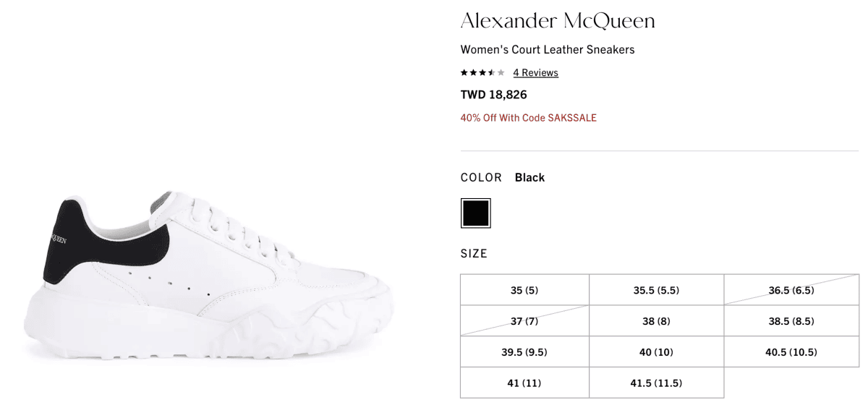Image resolution: width=868 pixels, height=413 pixels.
Task: Open the Alexander McQueen brand link
Action: tap(558, 21)
